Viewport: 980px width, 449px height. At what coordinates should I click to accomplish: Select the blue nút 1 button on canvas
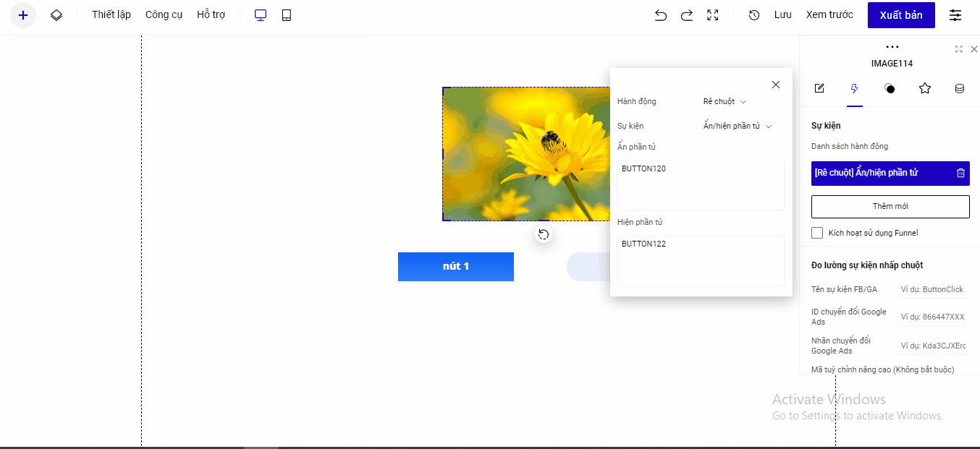coord(456,267)
